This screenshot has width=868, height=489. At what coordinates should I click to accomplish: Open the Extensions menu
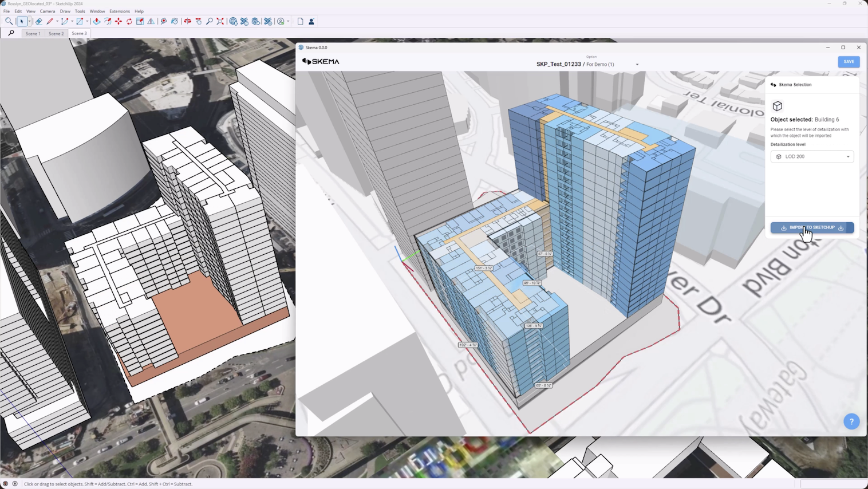pos(119,11)
